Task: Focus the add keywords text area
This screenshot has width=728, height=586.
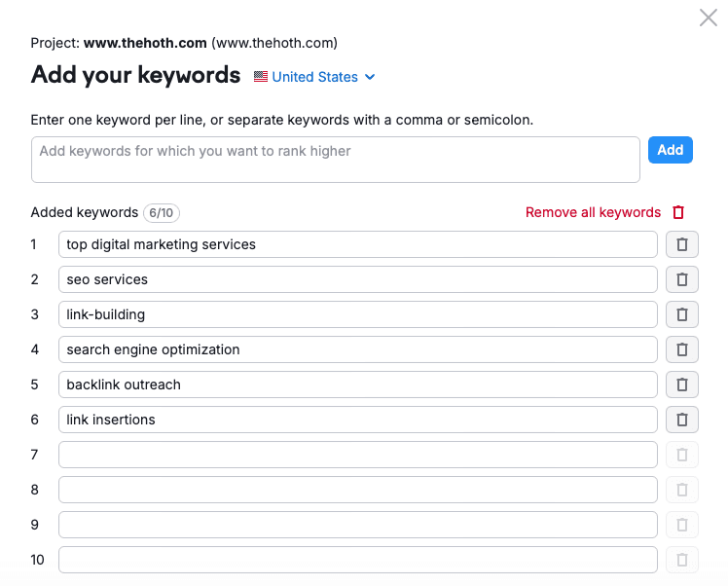Action: coord(335,160)
